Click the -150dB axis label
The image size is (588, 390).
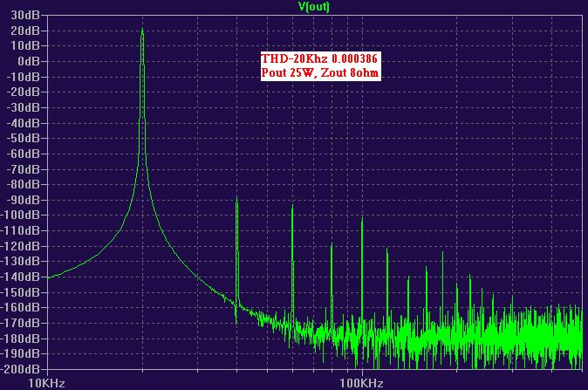(x=20, y=292)
